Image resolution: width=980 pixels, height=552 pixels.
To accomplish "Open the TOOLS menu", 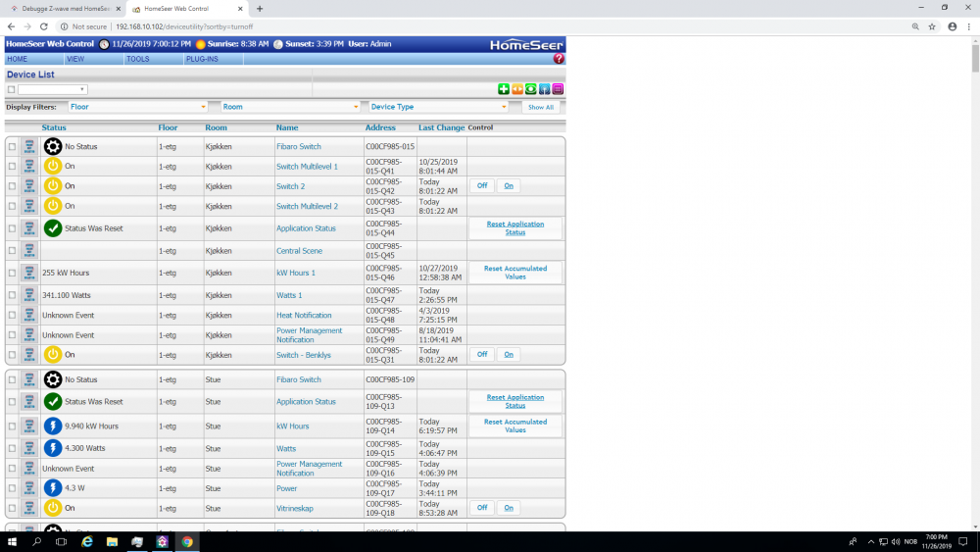I will click(138, 59).
